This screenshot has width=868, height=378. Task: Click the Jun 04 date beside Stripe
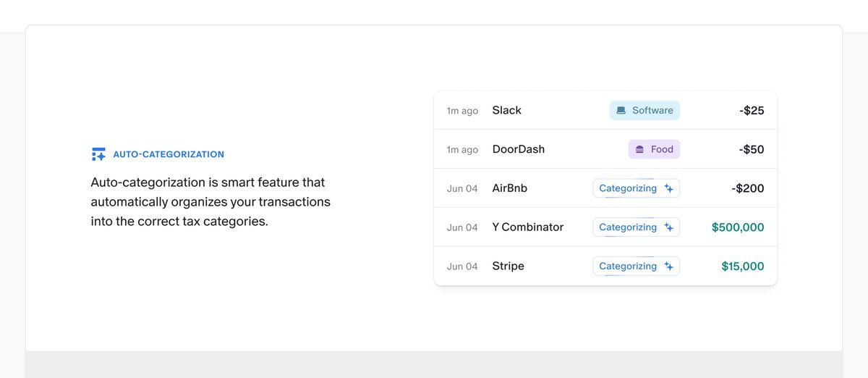[462, 266]
